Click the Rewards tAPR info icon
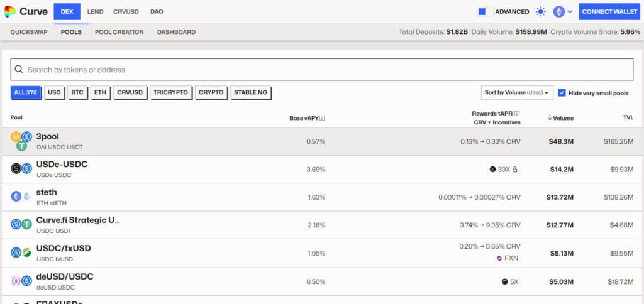Screen dimensions: 644x304 click(518, 114)
